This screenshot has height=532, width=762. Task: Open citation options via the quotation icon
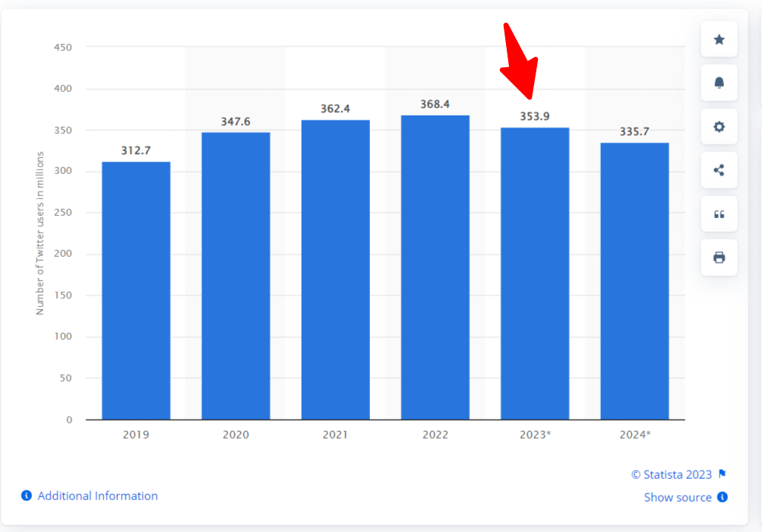coord(718,214)
